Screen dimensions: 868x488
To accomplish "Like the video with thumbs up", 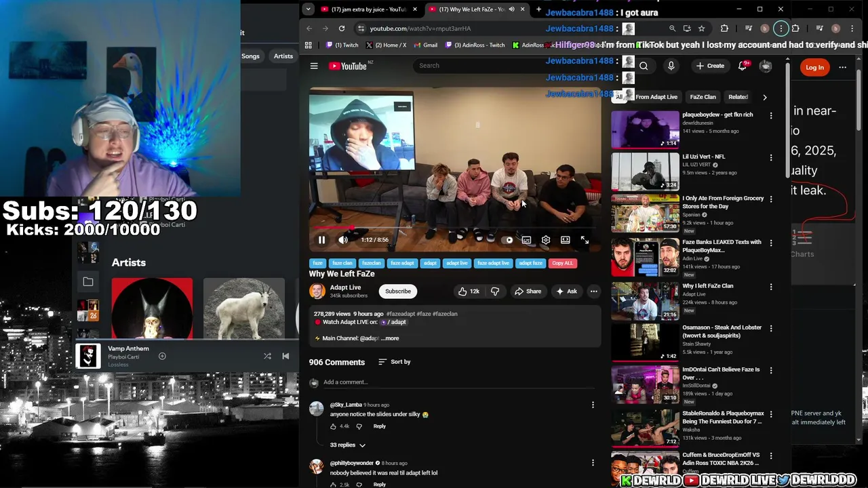I will [469, 291].
